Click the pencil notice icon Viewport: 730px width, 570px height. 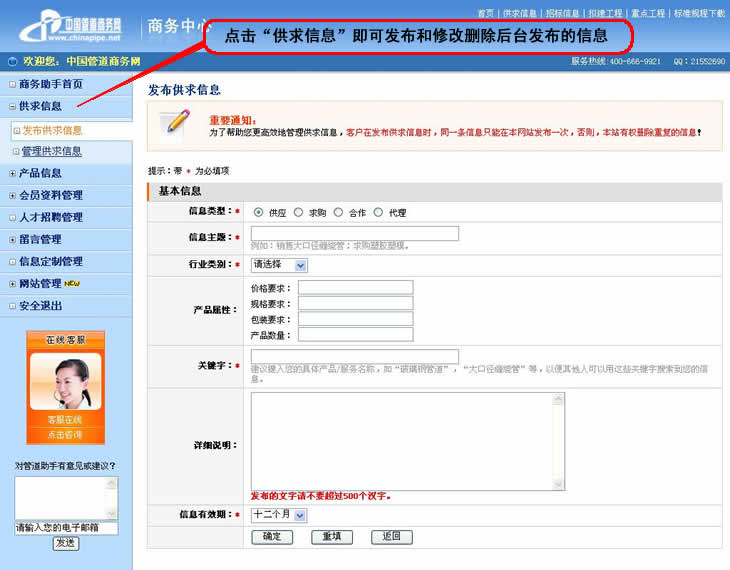[x=178, y=123]
